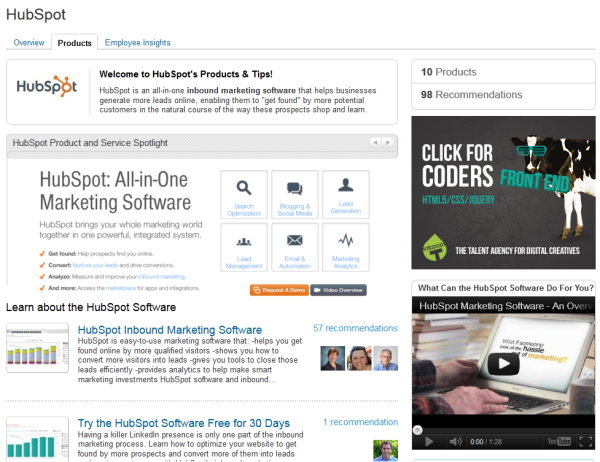The image size is (600, 462).
Task: Click 'What Can the HubSpot Software Do' heading
Action: (x=505, y=288)
